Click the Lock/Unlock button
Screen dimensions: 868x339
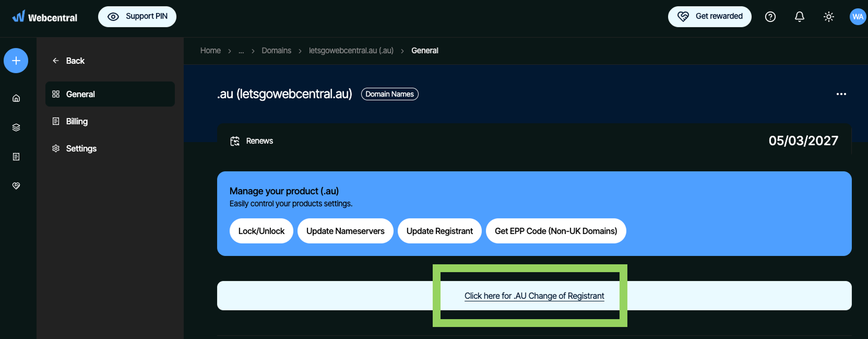click(x=261, y=231)
